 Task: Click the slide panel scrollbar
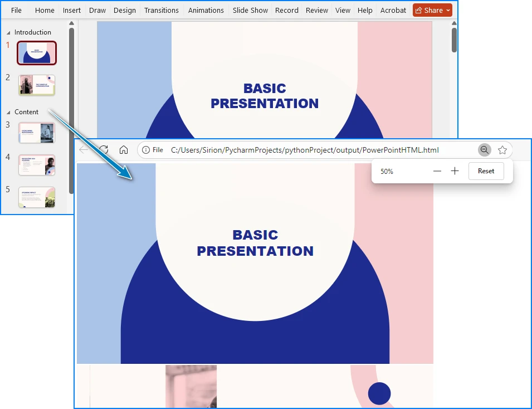click(71, 84)
